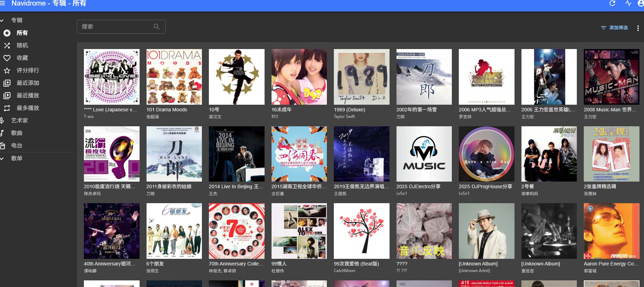This screenshot has width=644, height=287.
Task: Click artist link T-ara
Action: point(88,117)
